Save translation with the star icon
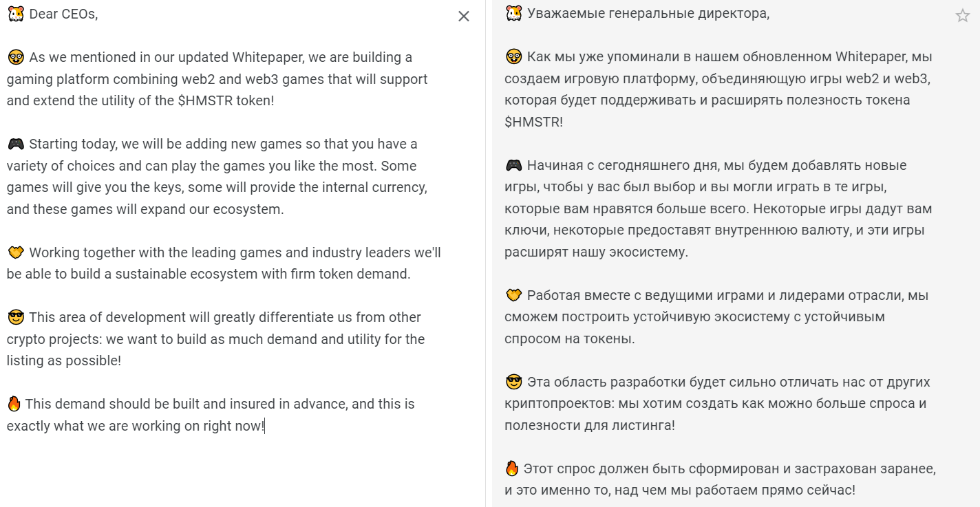Screen dimensions: 980x507 coord(962,16)
